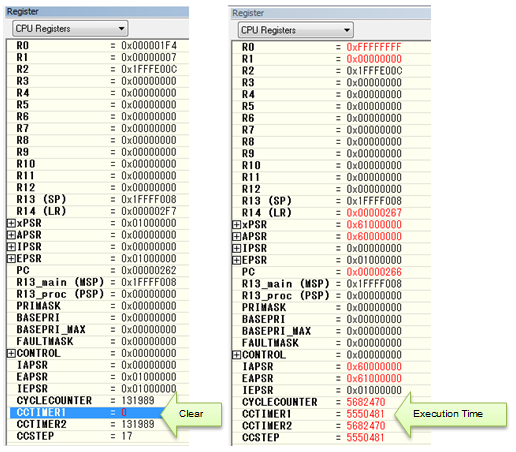Click R14 (LR) value 0x000002F7
The image size is (516, 452).
coord(149,211)
